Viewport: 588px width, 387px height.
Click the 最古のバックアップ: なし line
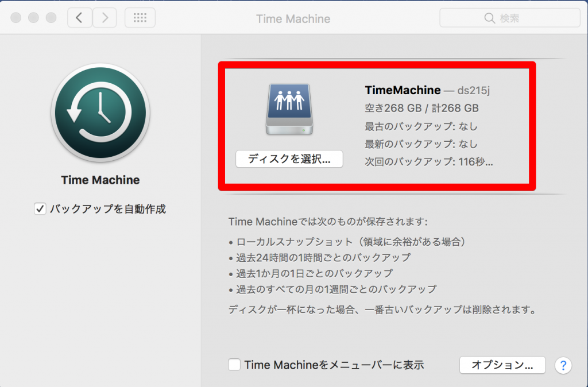(x=421, y=126)
